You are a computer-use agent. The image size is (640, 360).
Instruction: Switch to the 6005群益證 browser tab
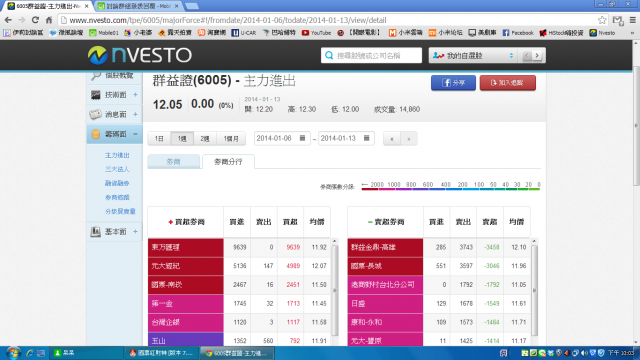pos(48,6)
